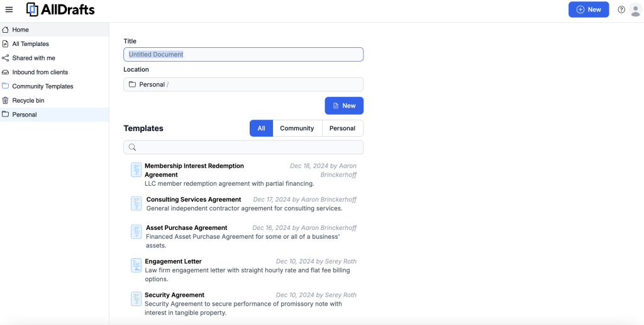Screen dimensions: 644x325
Task: Open the Consulting Services Agreement template
Action: [194, 200]
